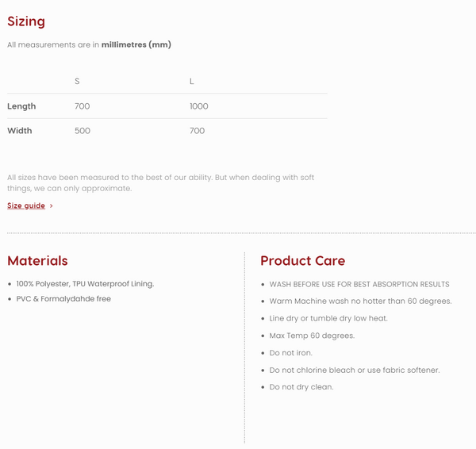Image resolution: width=476 pixels, height=449 pixels.
Task: Click the Do not dry clean instruction
Action: [301, 387]
